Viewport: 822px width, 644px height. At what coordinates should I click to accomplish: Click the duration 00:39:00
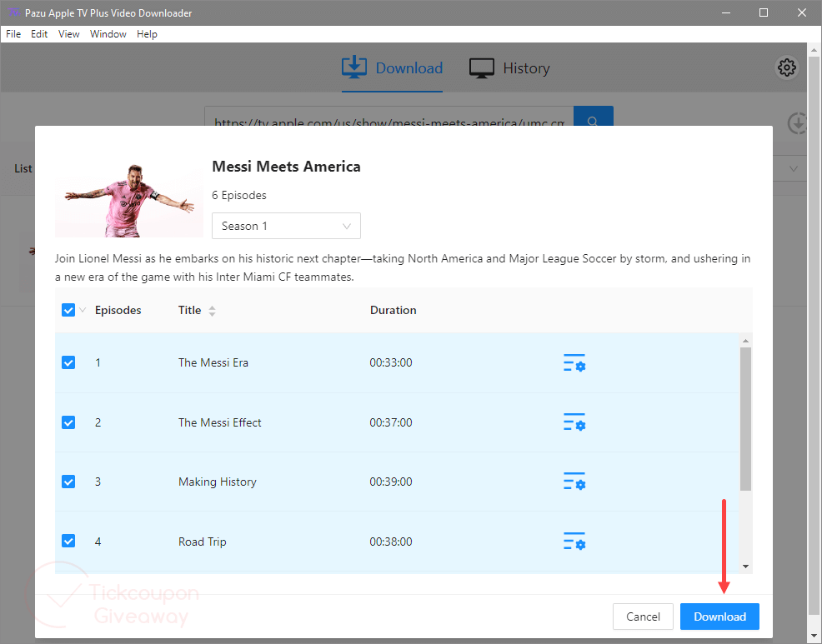coord(391,482)
